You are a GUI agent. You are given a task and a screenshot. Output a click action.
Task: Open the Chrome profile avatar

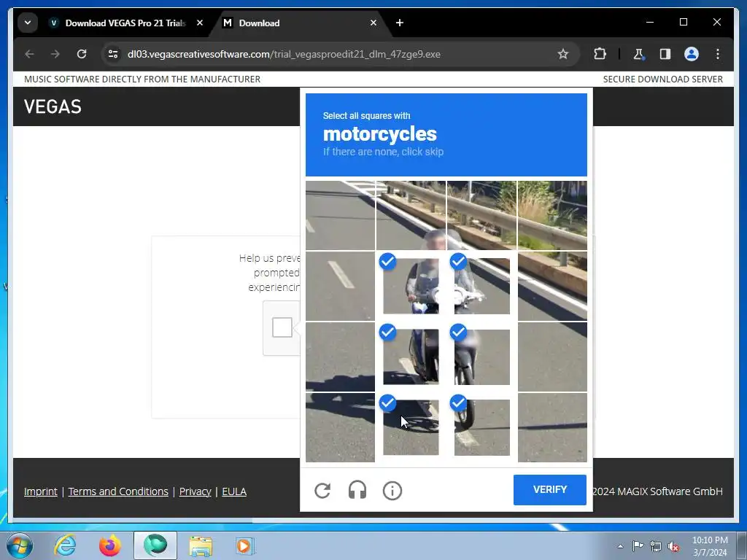point(692,54)
